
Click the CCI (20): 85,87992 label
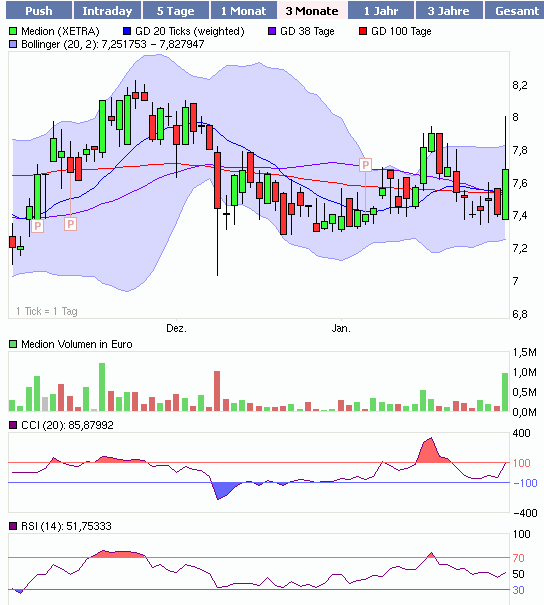tap(68, 425)
